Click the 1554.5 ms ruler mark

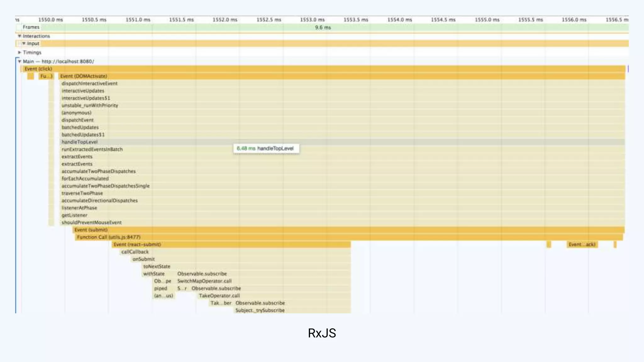(x=443, y=20)
